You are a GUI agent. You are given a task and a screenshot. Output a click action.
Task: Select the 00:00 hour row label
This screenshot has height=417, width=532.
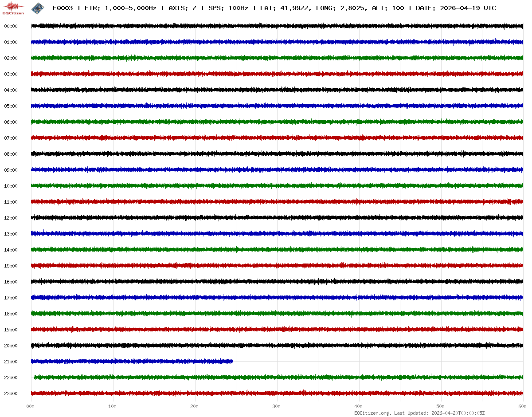[11, 27]
